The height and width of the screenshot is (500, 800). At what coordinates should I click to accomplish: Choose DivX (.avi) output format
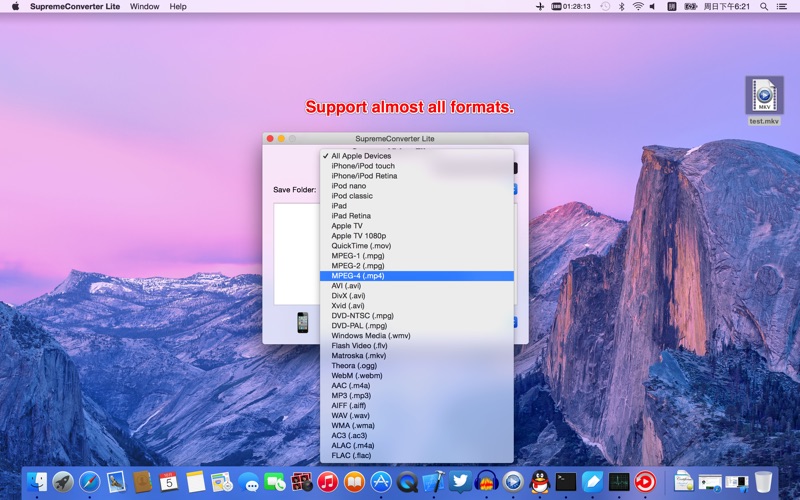tap(416, 296)
